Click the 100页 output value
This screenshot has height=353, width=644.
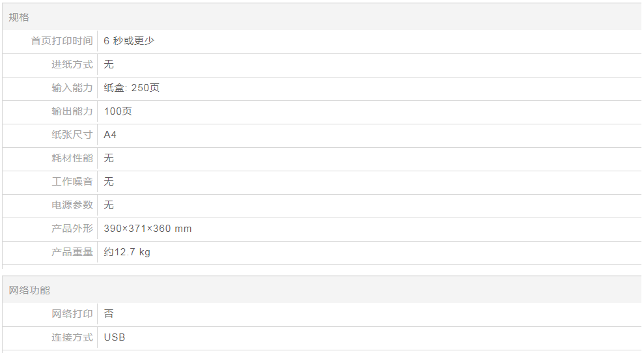[x=118, y=111]
